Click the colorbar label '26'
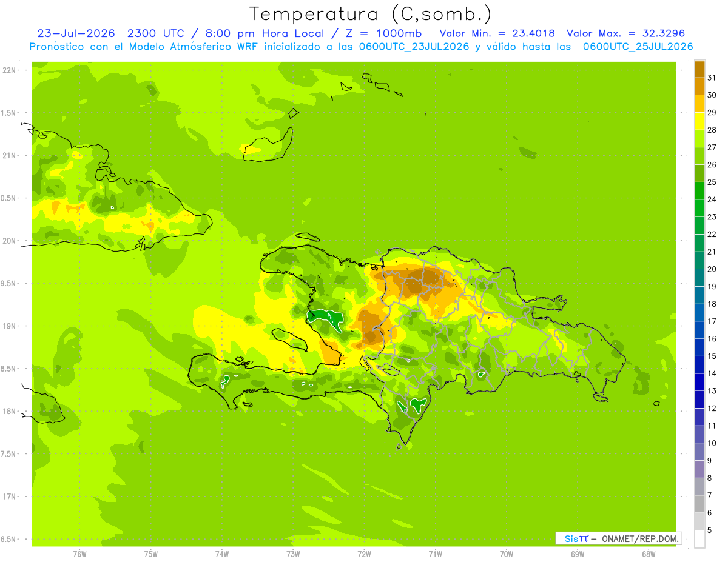728x562 pixels. pos(712,164)
